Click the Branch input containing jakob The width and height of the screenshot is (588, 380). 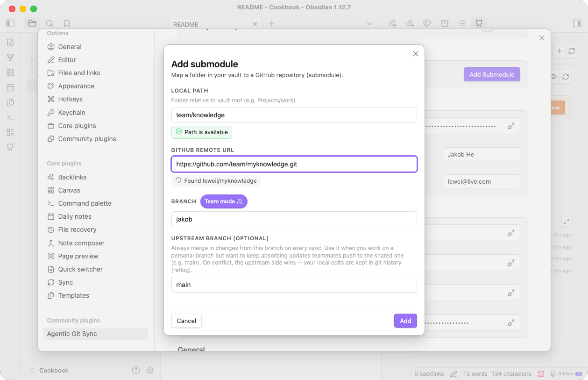click(294, 219)
